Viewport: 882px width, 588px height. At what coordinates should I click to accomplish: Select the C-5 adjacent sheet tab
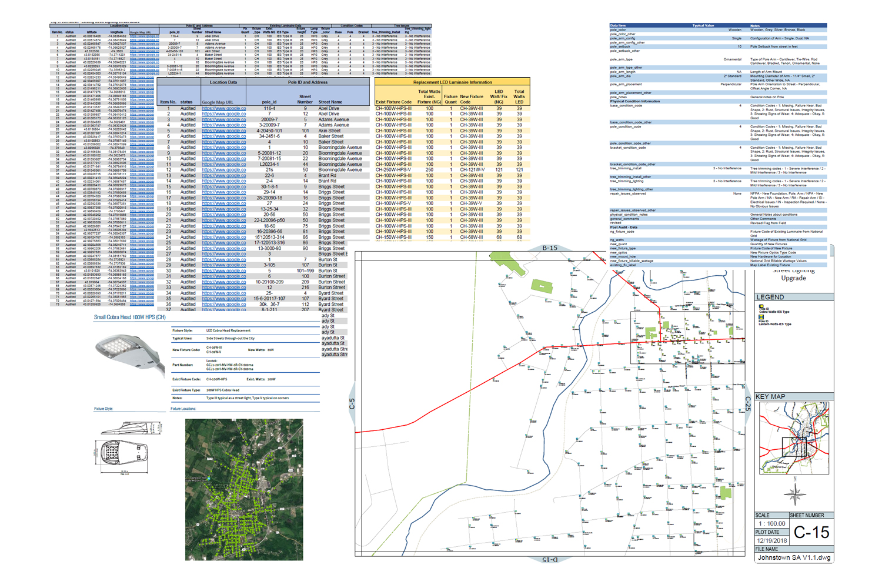click(x=352, y=403)
